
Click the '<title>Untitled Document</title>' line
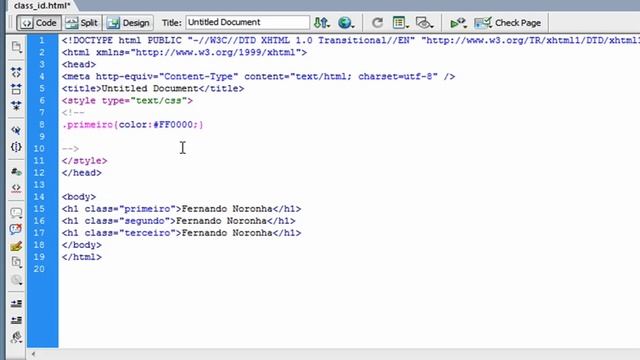153,89
